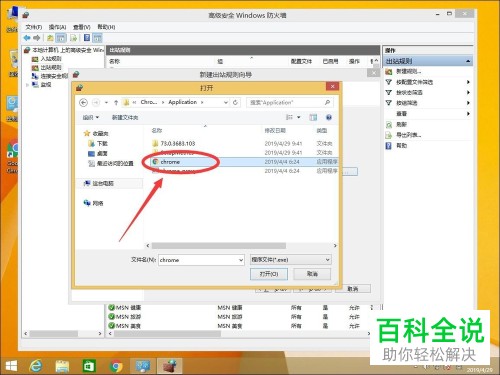Open the 桌面 (Desktop) location in sidebar

pos(98,153)
